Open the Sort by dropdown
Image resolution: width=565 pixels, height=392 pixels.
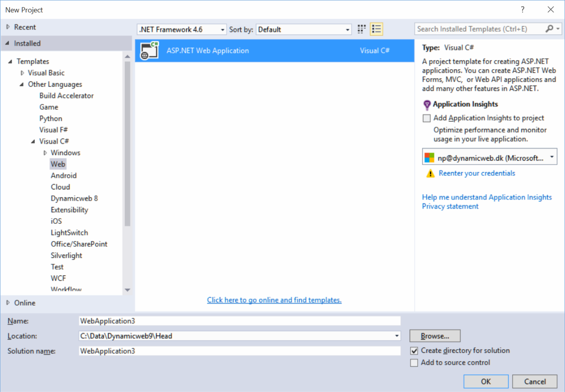(304, 30)
